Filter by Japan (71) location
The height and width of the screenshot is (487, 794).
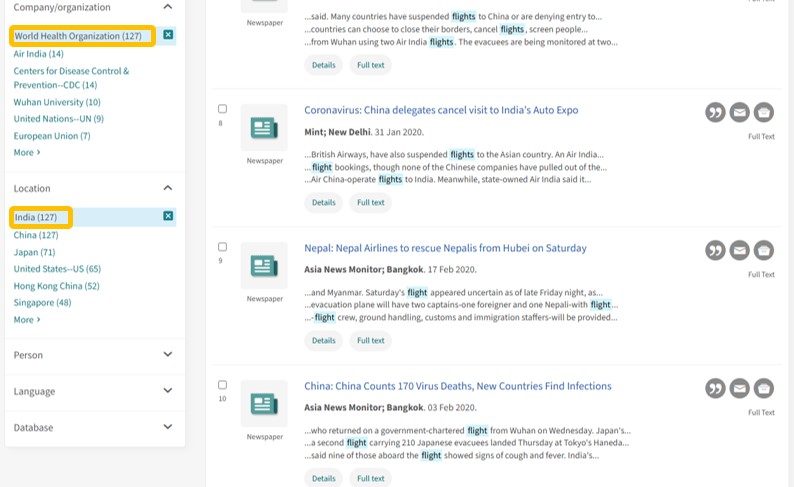tap(34, 252)
